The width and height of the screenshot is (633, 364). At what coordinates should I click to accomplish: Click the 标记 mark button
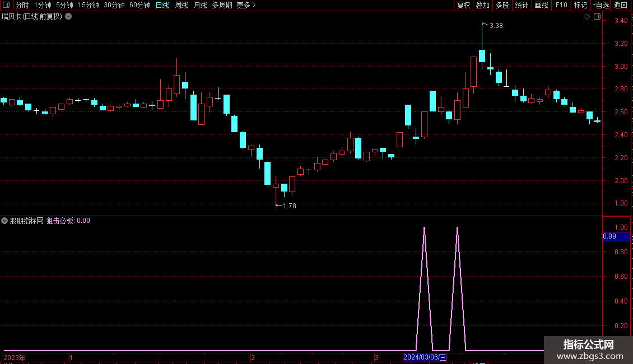coord(580,5)
